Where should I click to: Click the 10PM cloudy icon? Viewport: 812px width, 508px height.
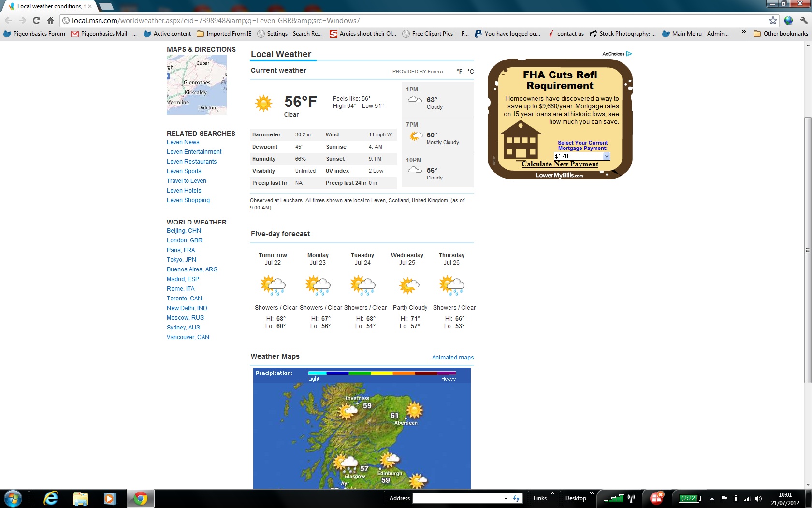(415, 170)
